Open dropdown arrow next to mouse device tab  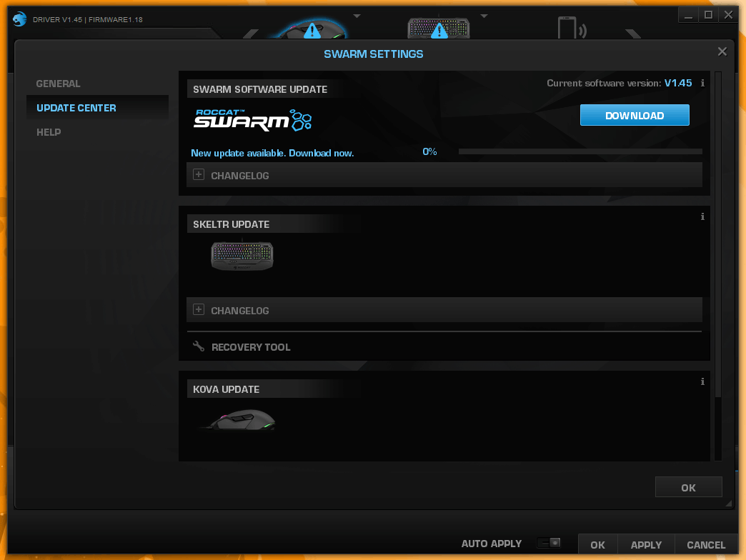pyautogui.click(x=357, y=16)
